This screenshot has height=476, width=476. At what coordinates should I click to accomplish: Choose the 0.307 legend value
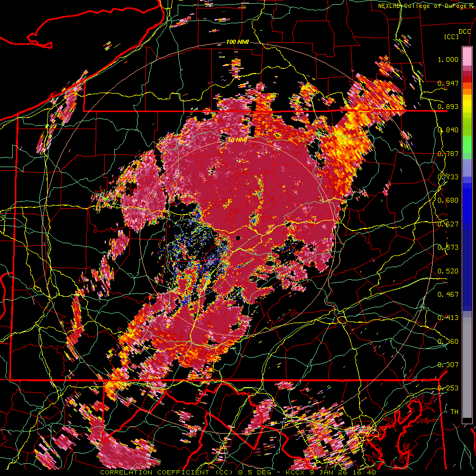[x=448, y=365]
